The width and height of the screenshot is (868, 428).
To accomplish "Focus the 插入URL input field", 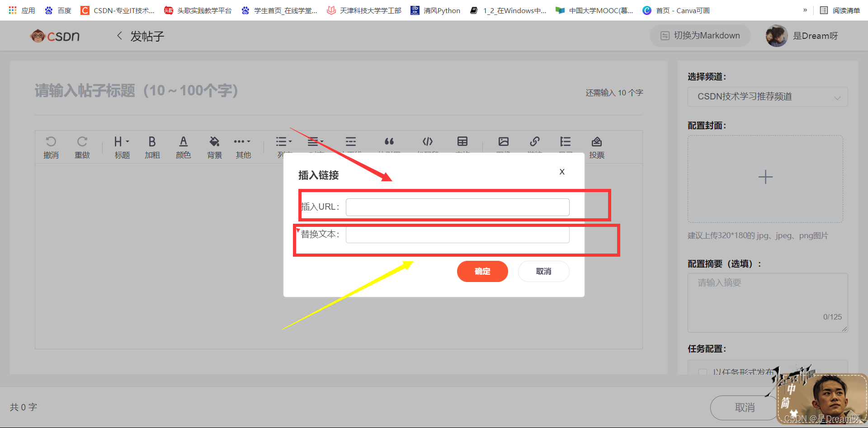I will point(458,207).
